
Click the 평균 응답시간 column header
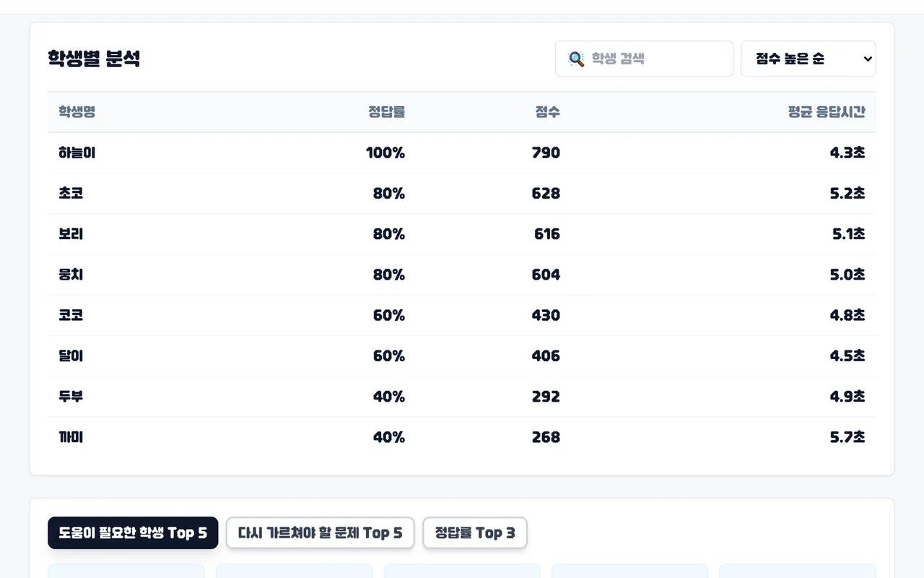click(x=827, y=112)
